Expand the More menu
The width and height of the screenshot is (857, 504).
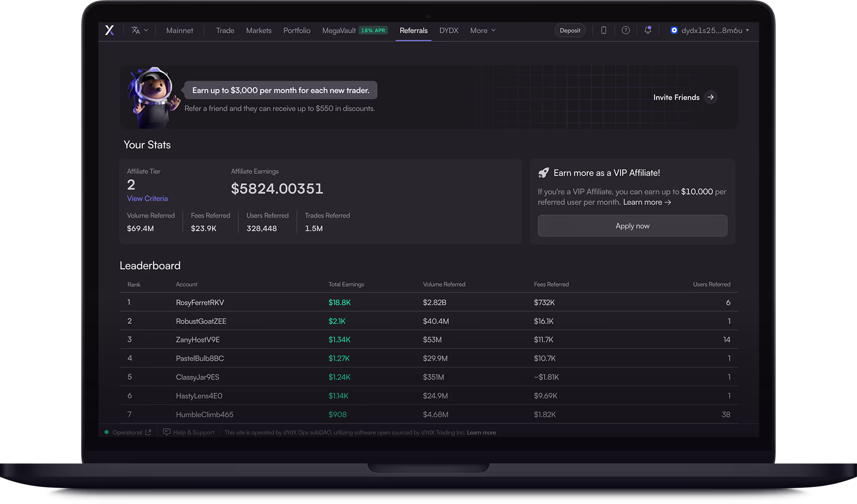(483, 31)
